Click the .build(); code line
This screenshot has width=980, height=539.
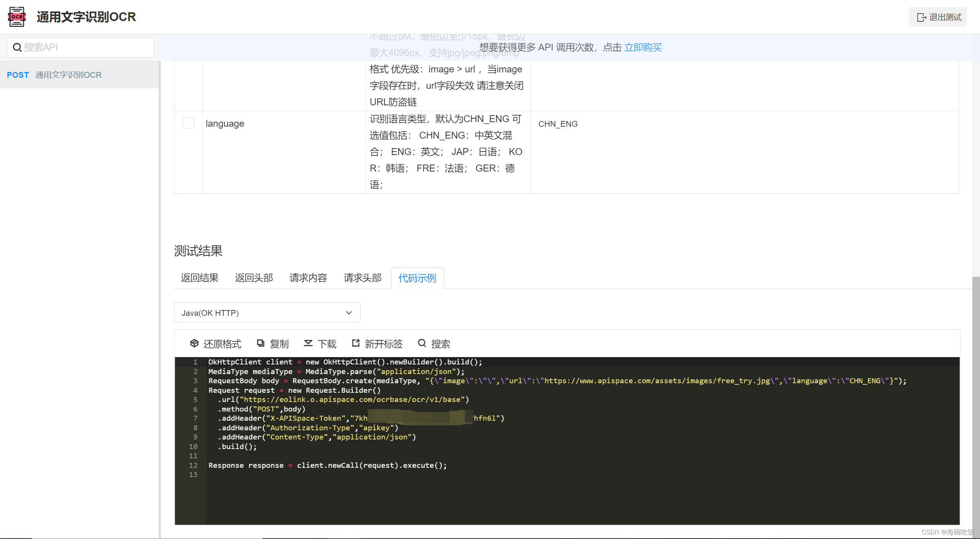click(237, 447)
